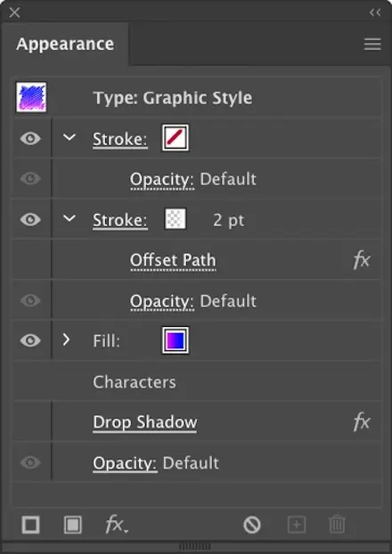392x554 pixels.
Task: Collapse the first Stroke row
Action: point(69,137)
